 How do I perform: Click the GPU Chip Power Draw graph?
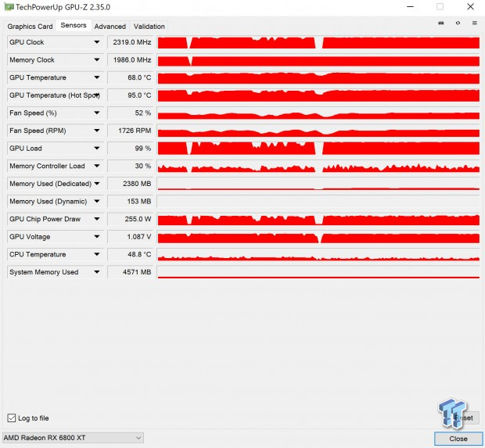(318, 219)
